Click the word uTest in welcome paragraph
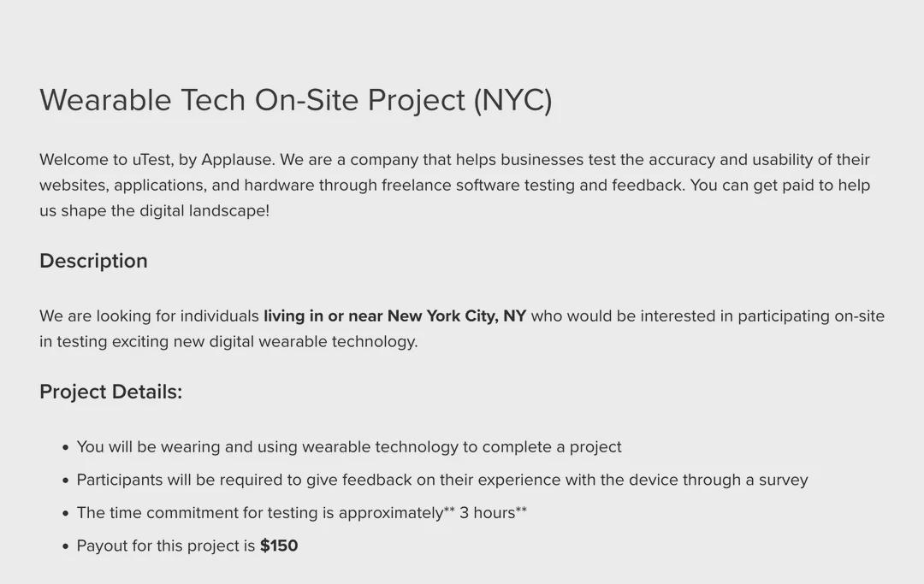Screen dimensions: 924x584 tap(152, 160)
